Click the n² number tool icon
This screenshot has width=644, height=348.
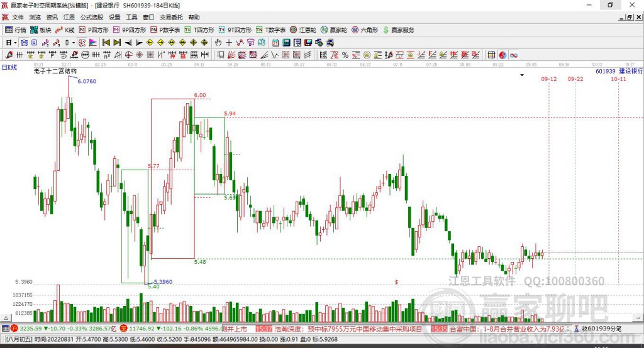107,55
